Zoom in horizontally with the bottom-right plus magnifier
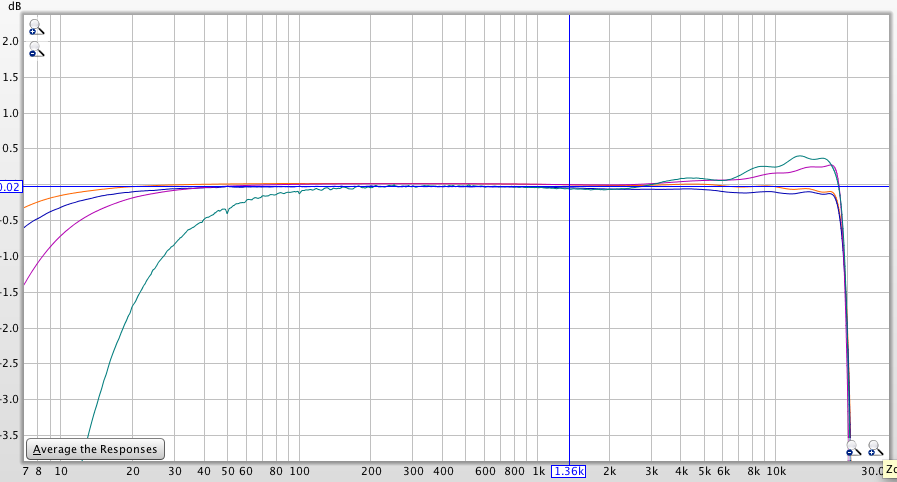Viewport: 897px width, 482px height. click(875, 448)
